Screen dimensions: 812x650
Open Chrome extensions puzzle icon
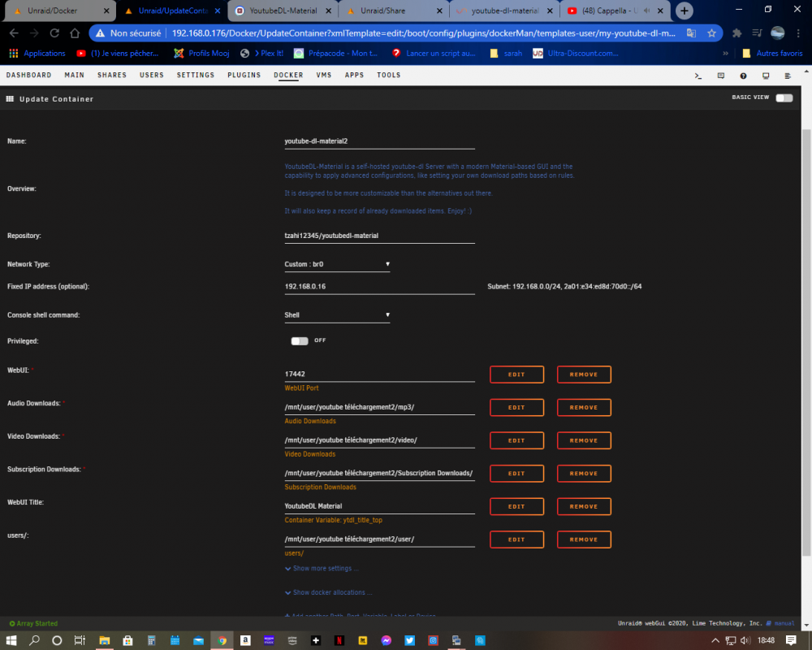tap(737, 33)
